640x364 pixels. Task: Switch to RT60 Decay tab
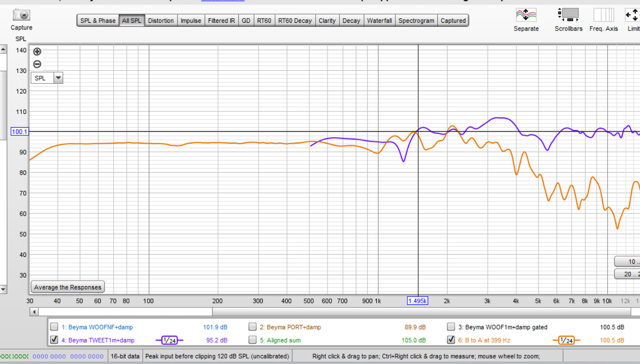coord(295,21)
